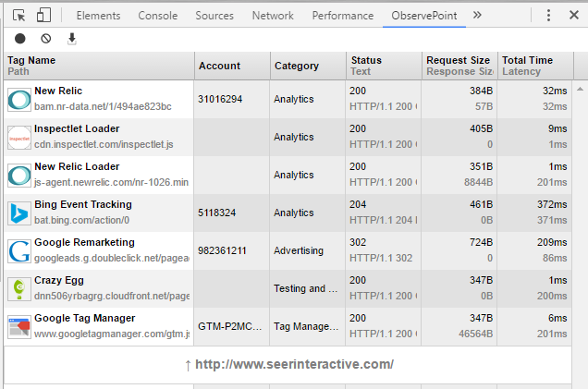Click the download export icon
This screenshot has width=588, height=389.
point(72,39)
